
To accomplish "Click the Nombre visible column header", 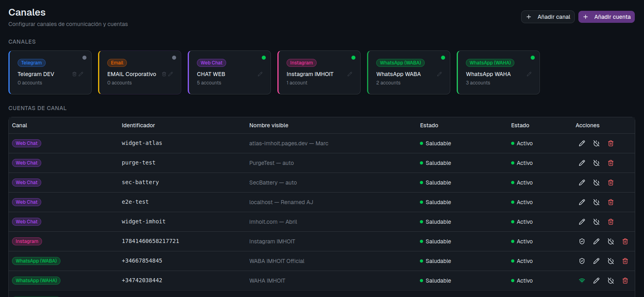I will [269, 125].
